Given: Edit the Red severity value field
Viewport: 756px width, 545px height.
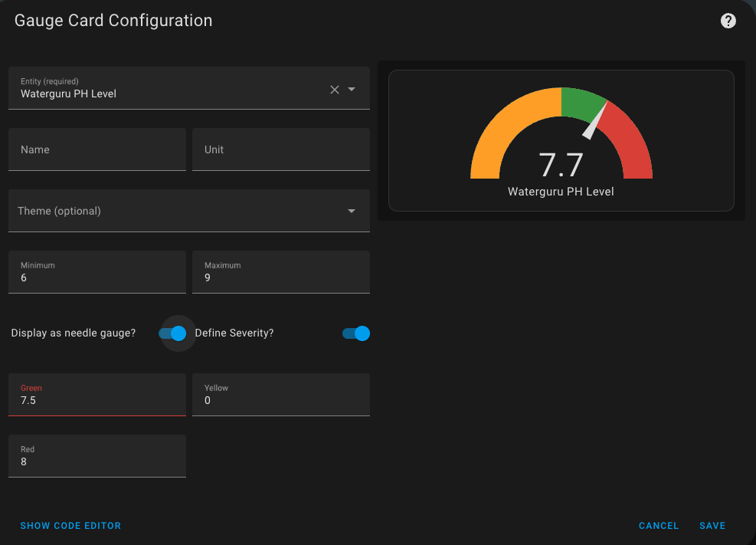Looking at the screenshot, I should point(97,461).
